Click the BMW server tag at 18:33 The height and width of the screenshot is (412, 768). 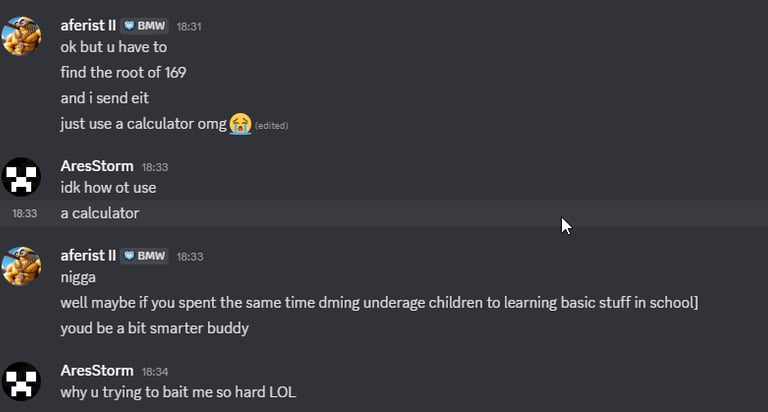(x=145, y=256)
